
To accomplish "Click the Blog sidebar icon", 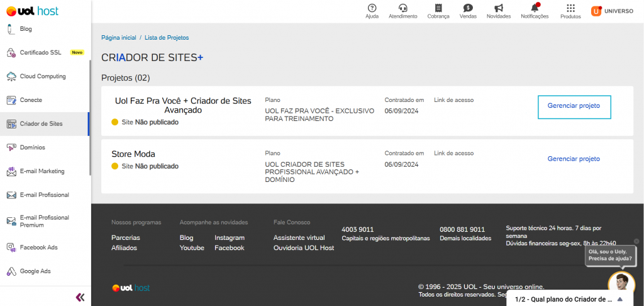I will (10, 29).
